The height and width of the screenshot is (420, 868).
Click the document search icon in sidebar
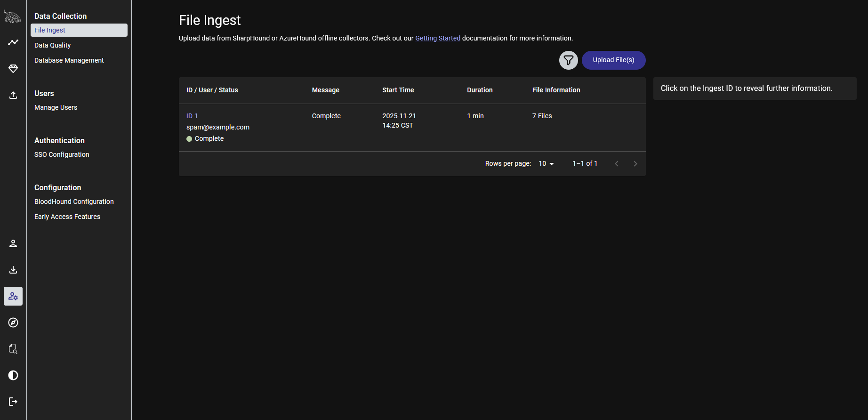click(13, 349)
